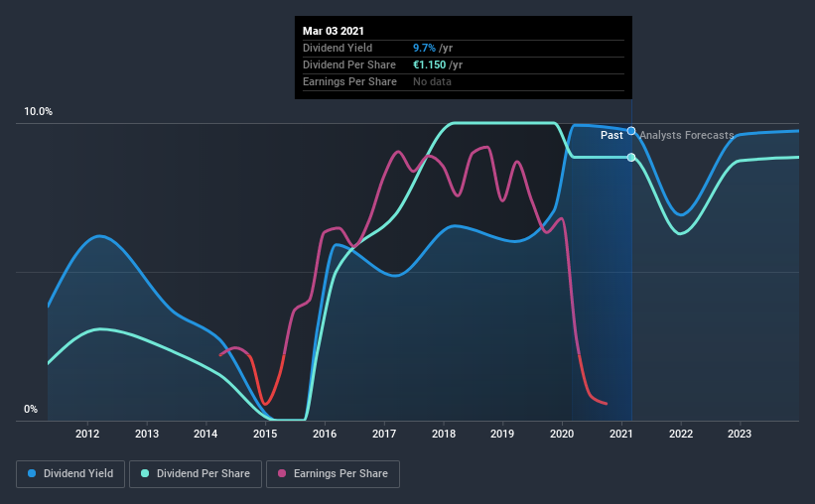Click the 2021 x-axis label

621,434
